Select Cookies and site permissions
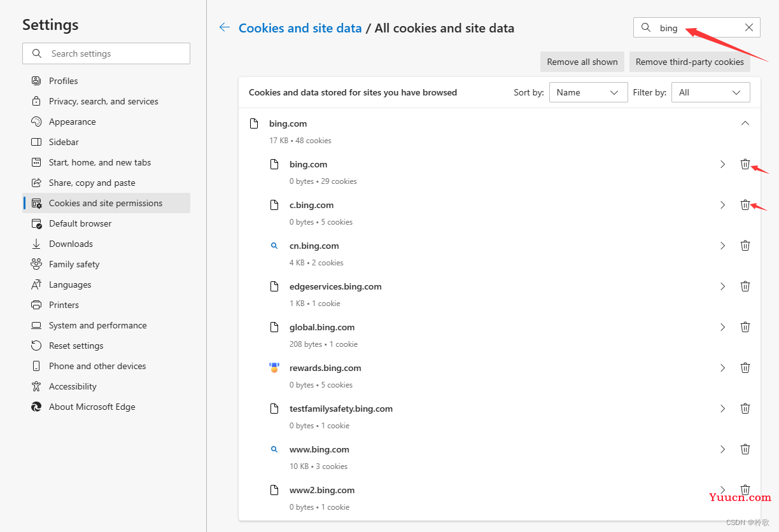Screen dimensions: 779x532 pyautogui.click(x=106, y=203)
